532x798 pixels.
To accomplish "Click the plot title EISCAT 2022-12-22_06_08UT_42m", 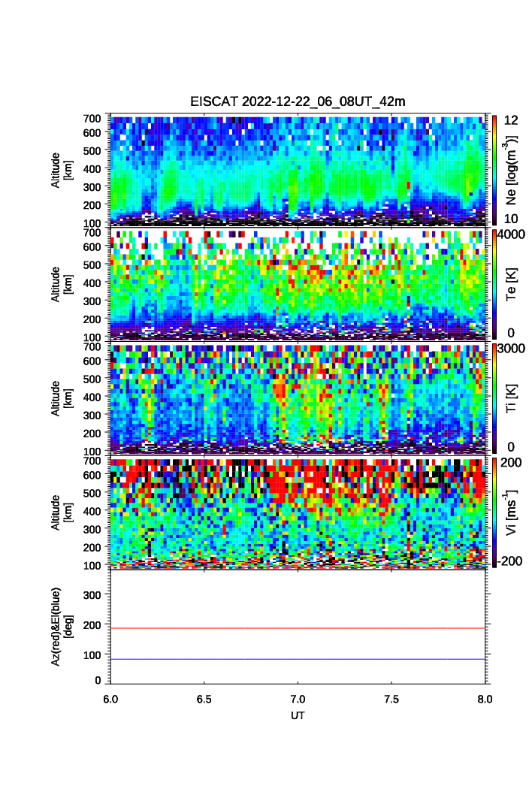I will pyautogui.click(x=298, y=101).
